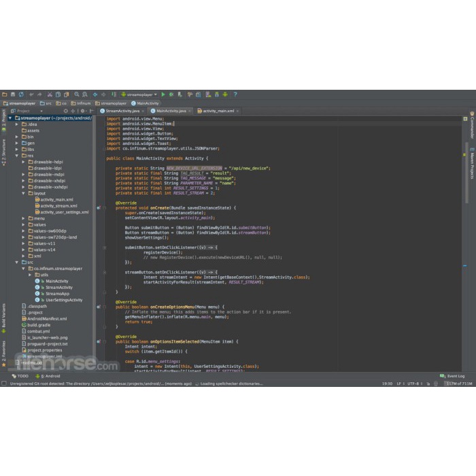Save all files using the disk icon
This screenshot has width=476, height=476.
point(13,95)
